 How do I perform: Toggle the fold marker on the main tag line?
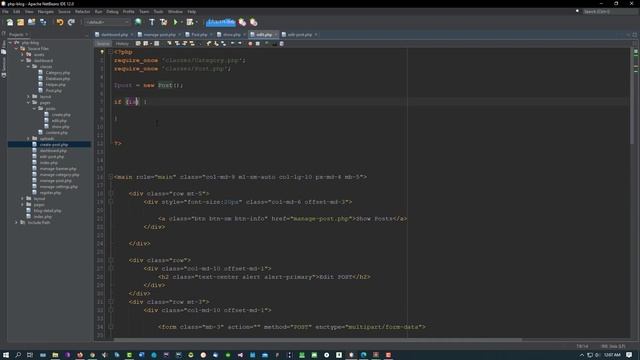tap(111, 177)
